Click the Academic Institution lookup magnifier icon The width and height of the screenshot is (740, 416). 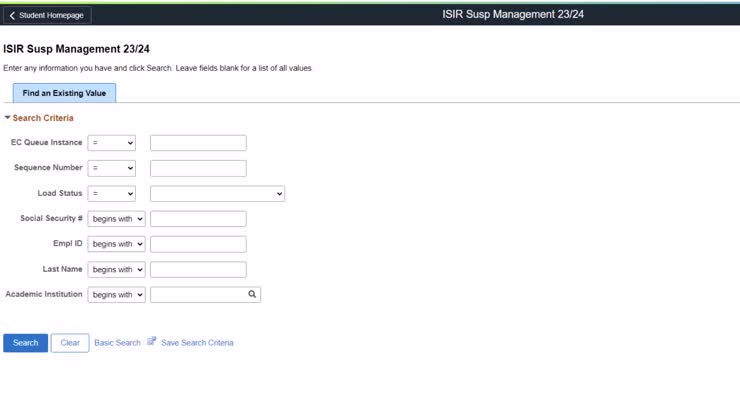tap(252, 294)
